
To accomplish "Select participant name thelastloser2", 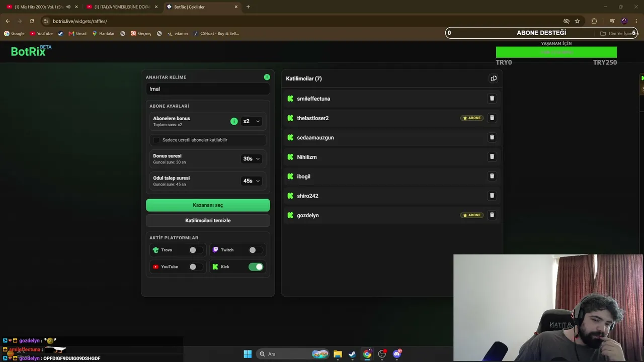I will point(313,118).
